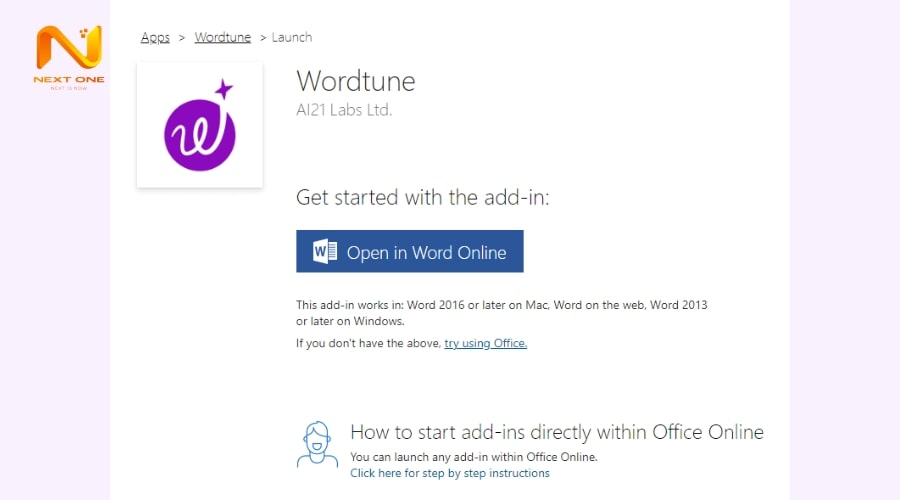900x500 pixels.
Task: Click the Open in Word Online button
Action: [410, 251]
